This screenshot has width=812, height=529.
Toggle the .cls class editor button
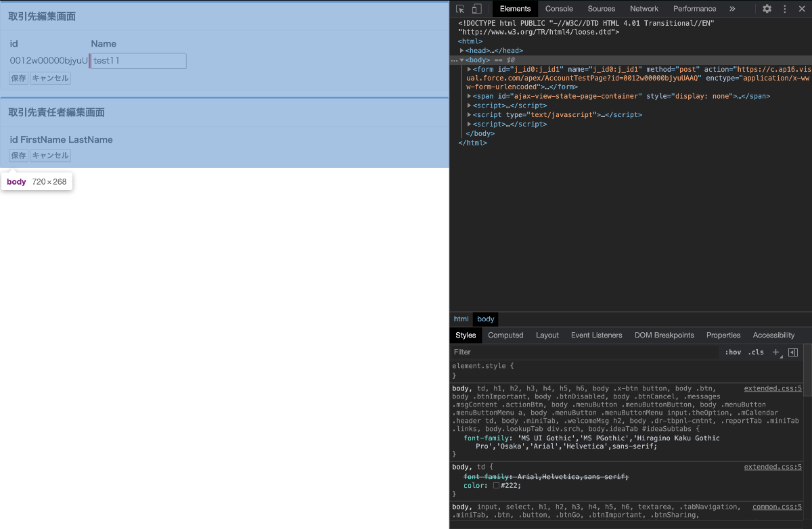click(x=756, y=352)
